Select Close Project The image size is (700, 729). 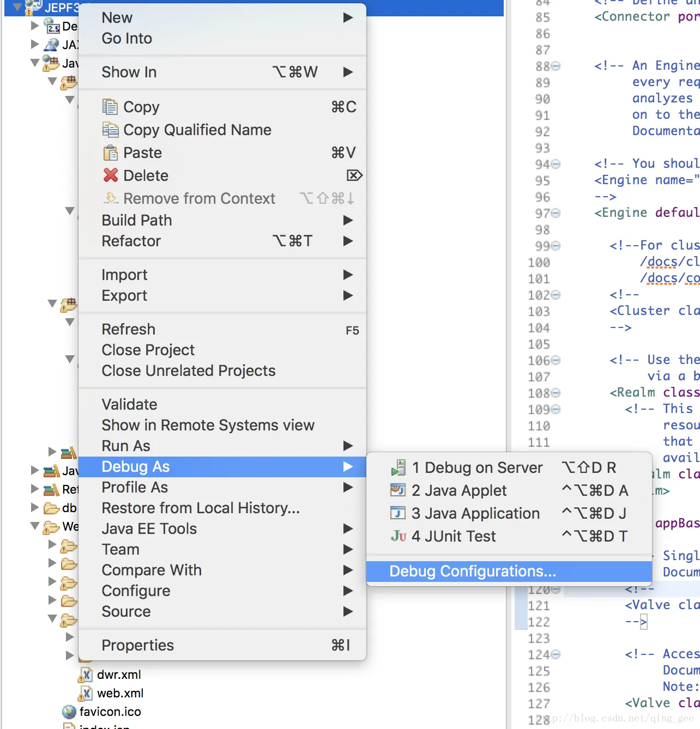click(222, 350)
